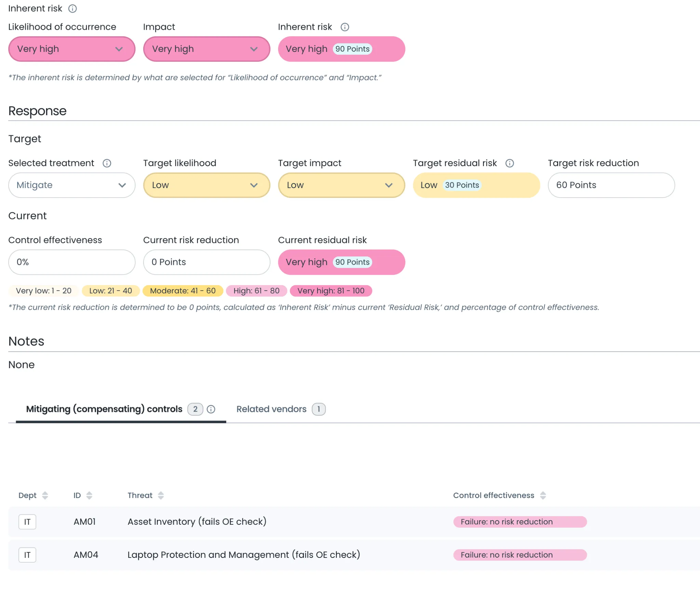This screenshot has width=700, height=590.
Task: Click the Control effectiveness 0% field
Action: 71,262
